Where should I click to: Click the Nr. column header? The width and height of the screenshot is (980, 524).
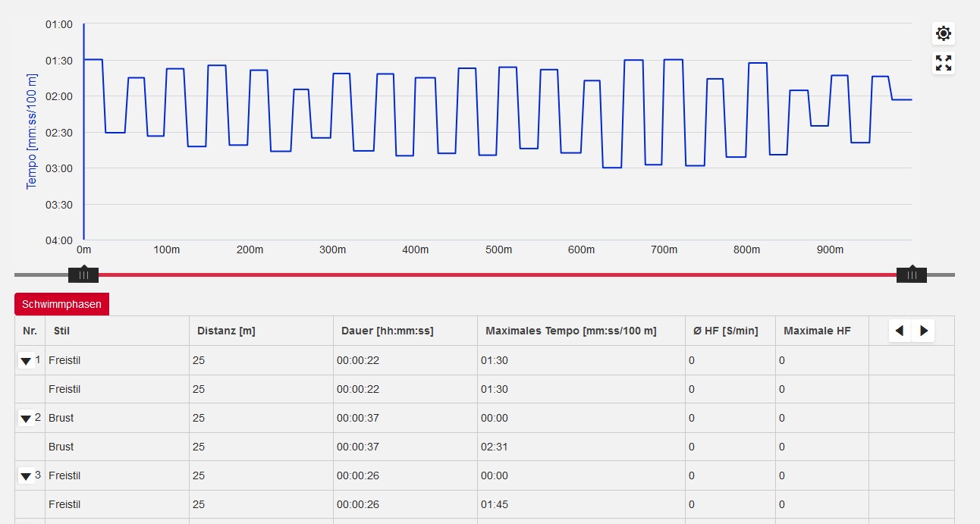[30, 331]
